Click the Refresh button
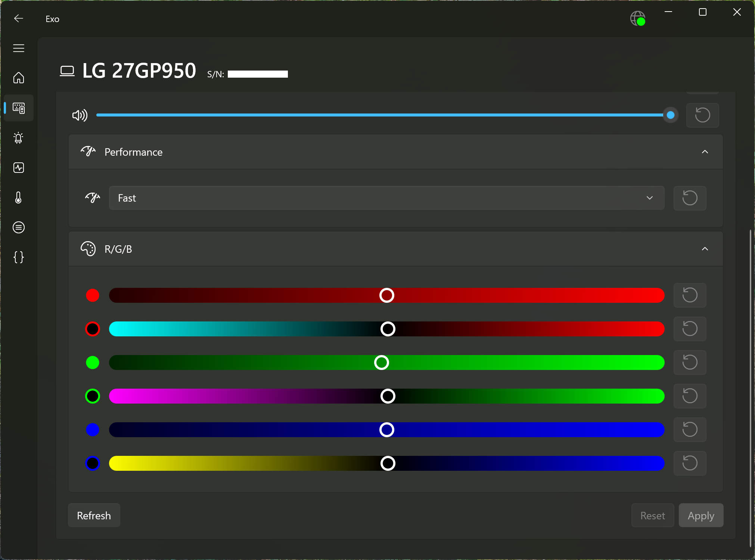This screenshot has width=755, height=560. [x=94, y=516]
